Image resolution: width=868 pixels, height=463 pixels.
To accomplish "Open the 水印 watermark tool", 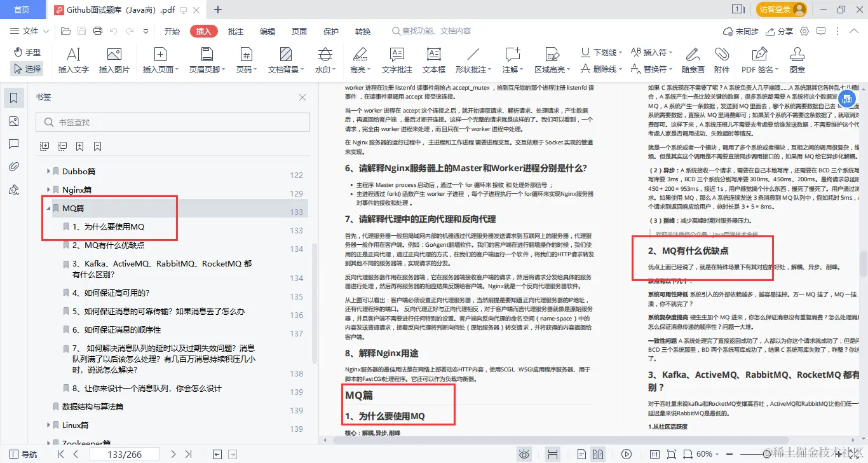I will coord(325,60).
